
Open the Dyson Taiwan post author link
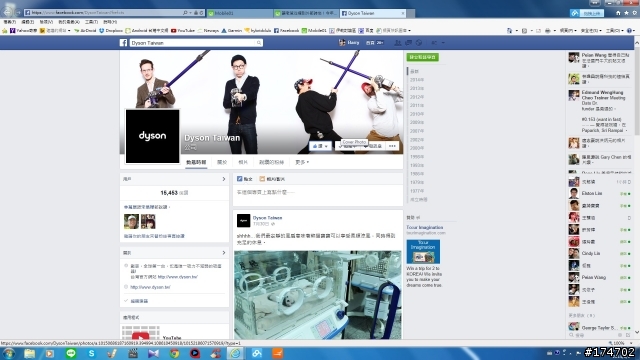[267, 218]
